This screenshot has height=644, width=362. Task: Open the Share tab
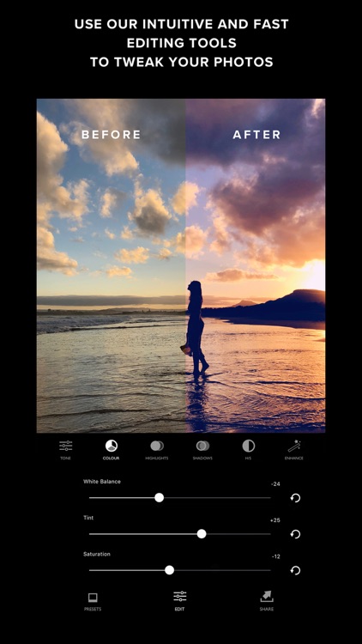tap(267, 601)
